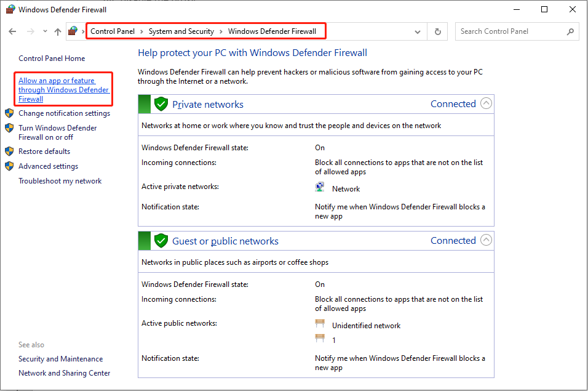Click bench icon beside Unidentified network
The image size is (588, 391).
click(x=320, y=323)
